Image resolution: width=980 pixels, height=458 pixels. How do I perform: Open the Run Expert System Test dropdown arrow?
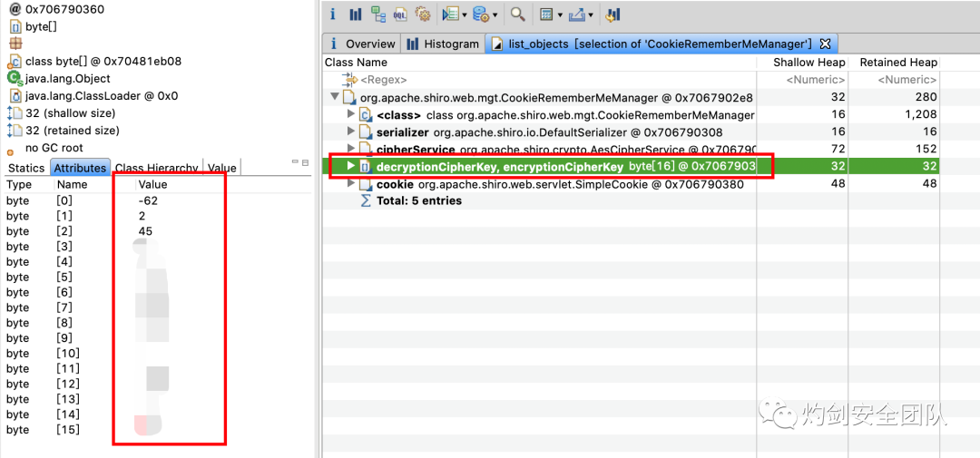pyautogui.click(x=465, y=15)
